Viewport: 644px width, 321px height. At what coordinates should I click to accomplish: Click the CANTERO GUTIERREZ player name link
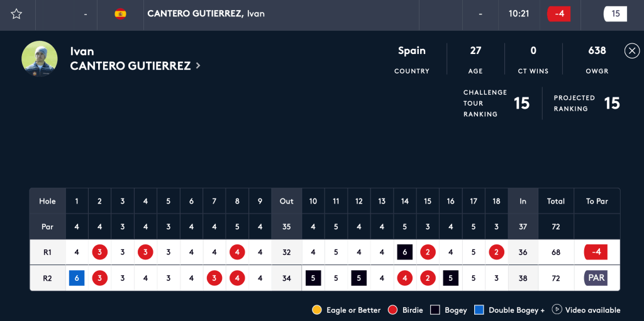pyautogui.click(x=130, y=65)
